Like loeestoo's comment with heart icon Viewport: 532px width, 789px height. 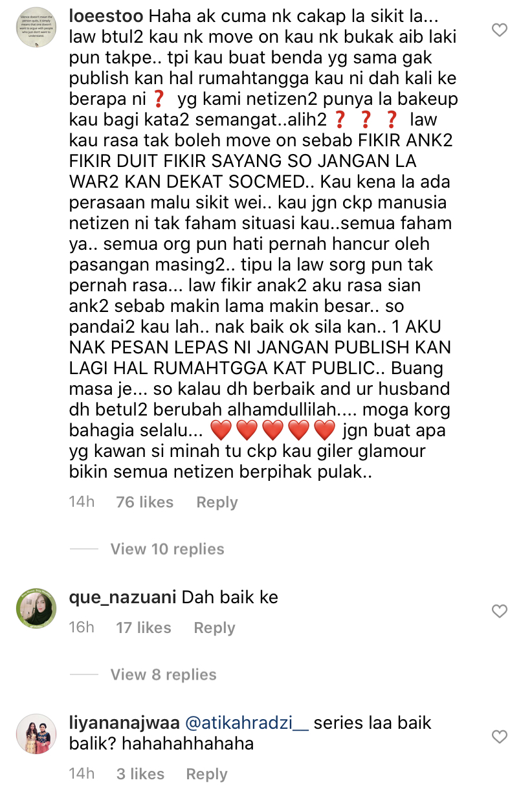pyautogui.click(x=500, y=30)
